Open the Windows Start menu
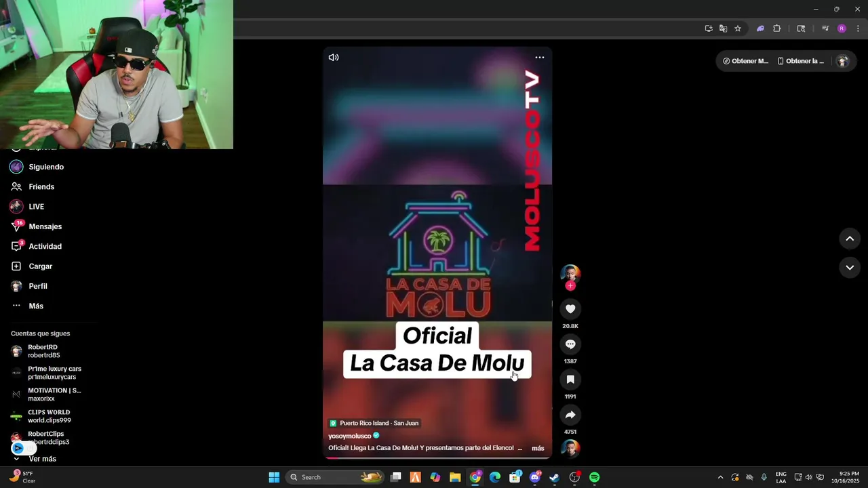Viewport: 868px width, 488px height. (x=274, y=477)
